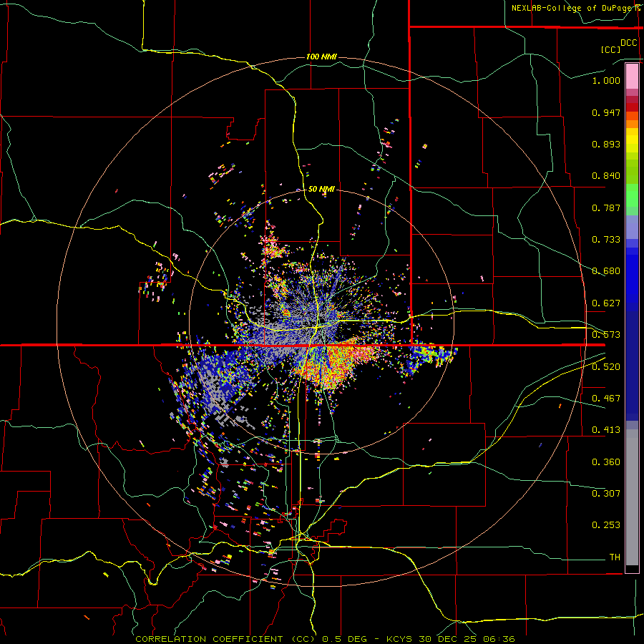Pick the yellow swatch beside 0.893 on the color bar

tap(632, 143)
